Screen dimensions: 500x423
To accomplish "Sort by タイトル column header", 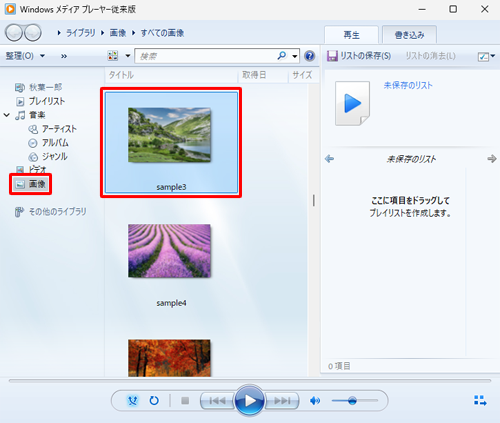I will coord(172,75).
